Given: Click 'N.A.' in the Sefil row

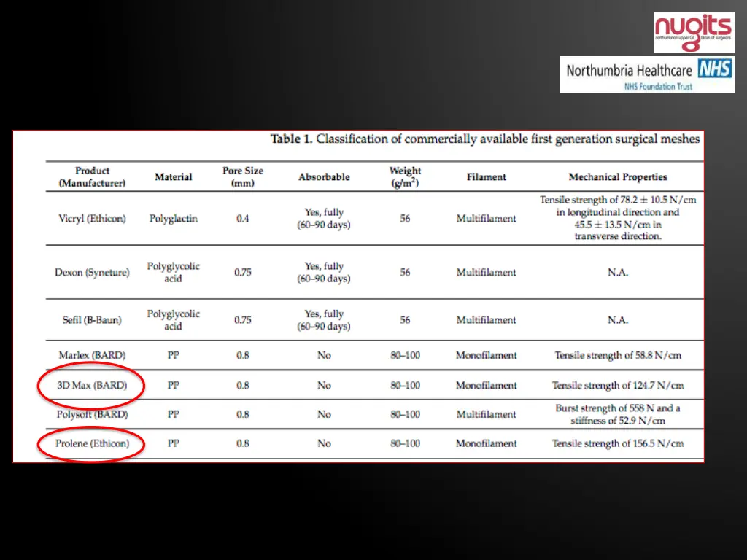Looking at the screenshot, I should click(x=618, y=319).
